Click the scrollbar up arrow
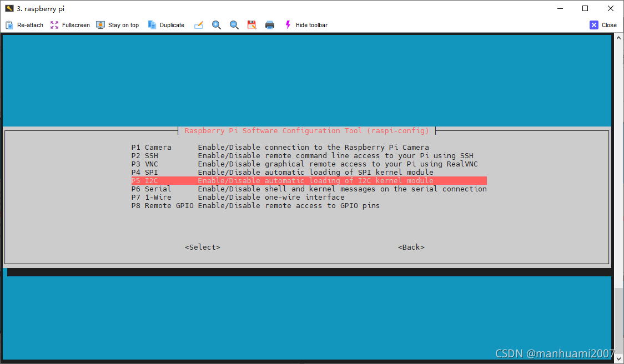 tap(618, 38)
